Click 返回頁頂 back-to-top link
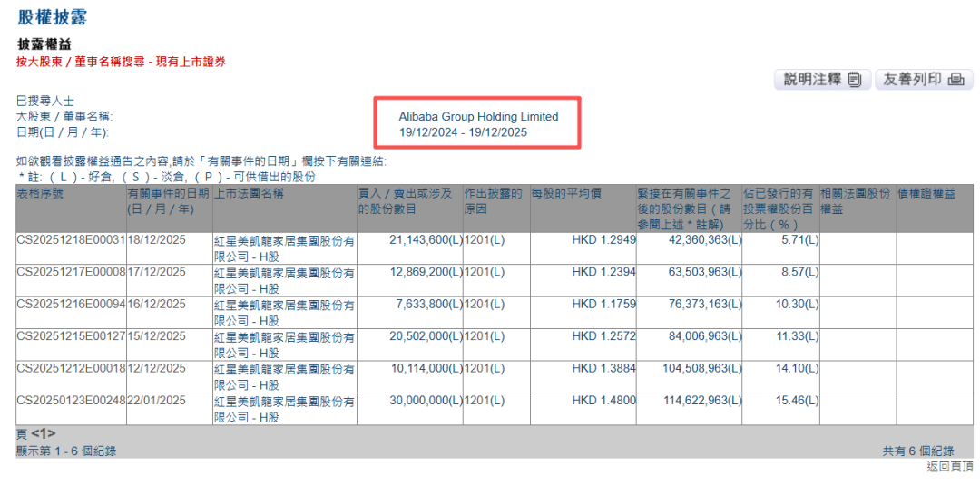 pos(950,467)
